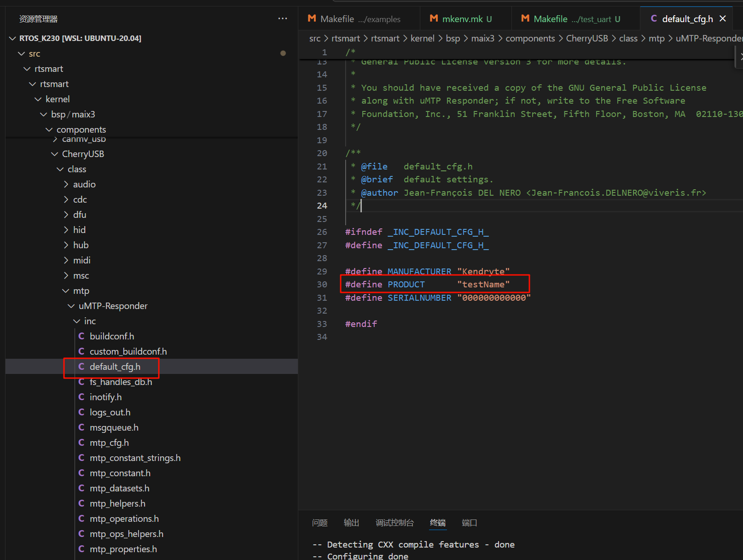743x560 pixels.
Task: Select default_cfg.h in the file tree
Action: [151, 367]
